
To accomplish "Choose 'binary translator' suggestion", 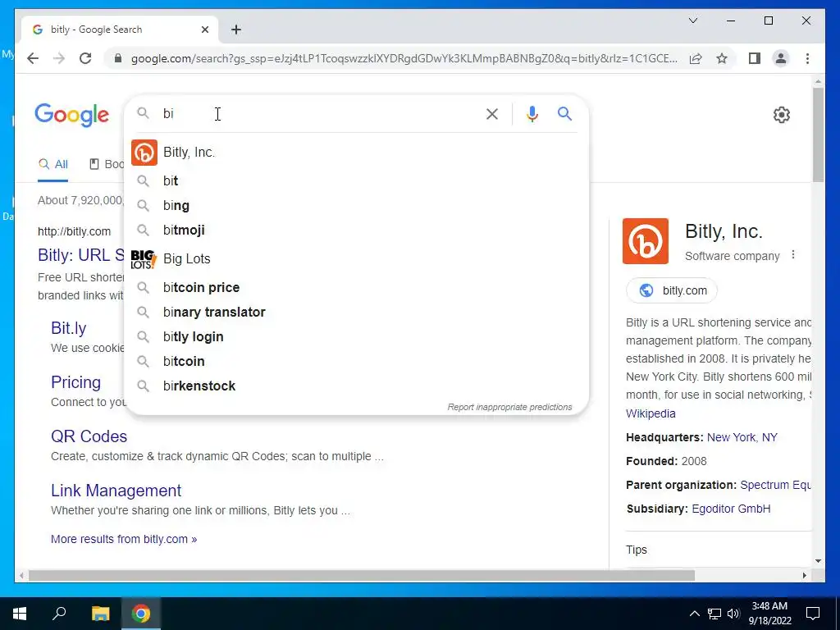I will [357, 313].
